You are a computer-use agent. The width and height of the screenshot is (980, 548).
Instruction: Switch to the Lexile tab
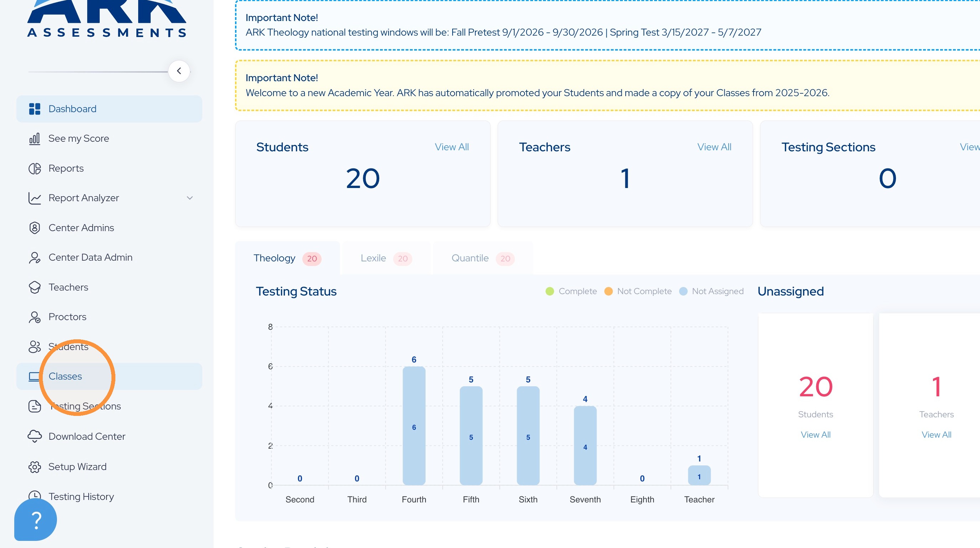click(386, 258)
